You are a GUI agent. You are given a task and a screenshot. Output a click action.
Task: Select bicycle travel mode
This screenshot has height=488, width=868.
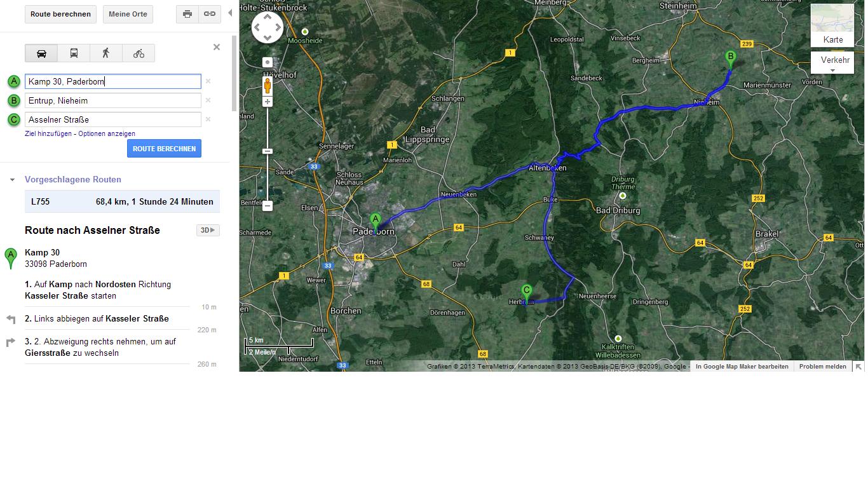pyautogui.click(x=139, y=53)
